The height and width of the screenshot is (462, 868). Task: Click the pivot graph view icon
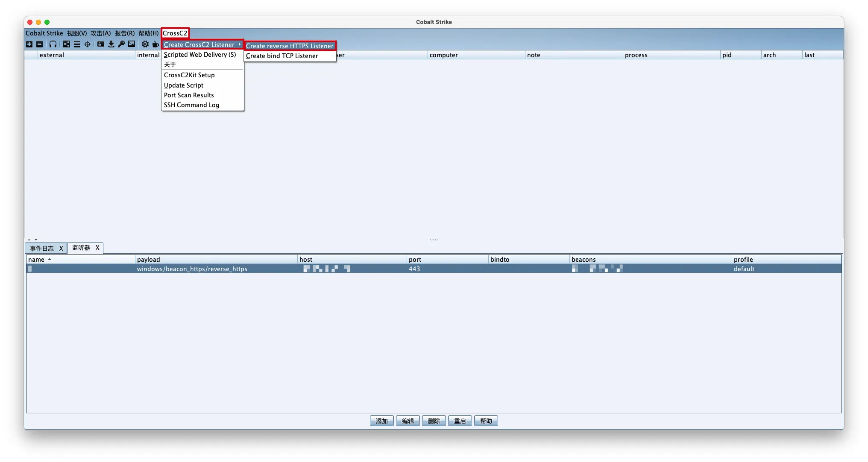tap(67, 44)
